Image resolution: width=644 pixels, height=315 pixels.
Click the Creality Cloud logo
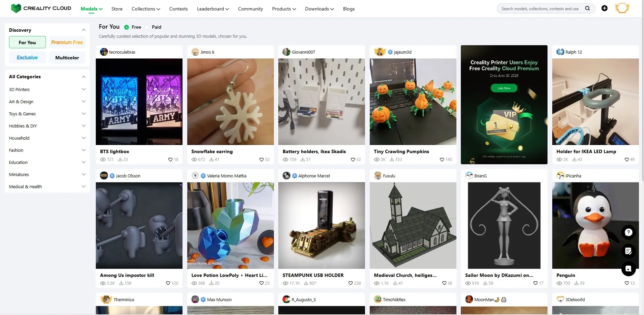click(41, 8)
